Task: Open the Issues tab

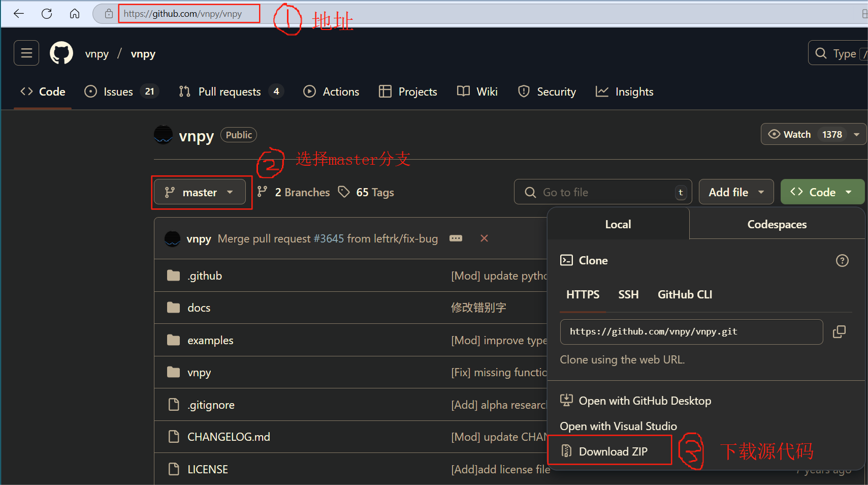Action: coord(121,92)
